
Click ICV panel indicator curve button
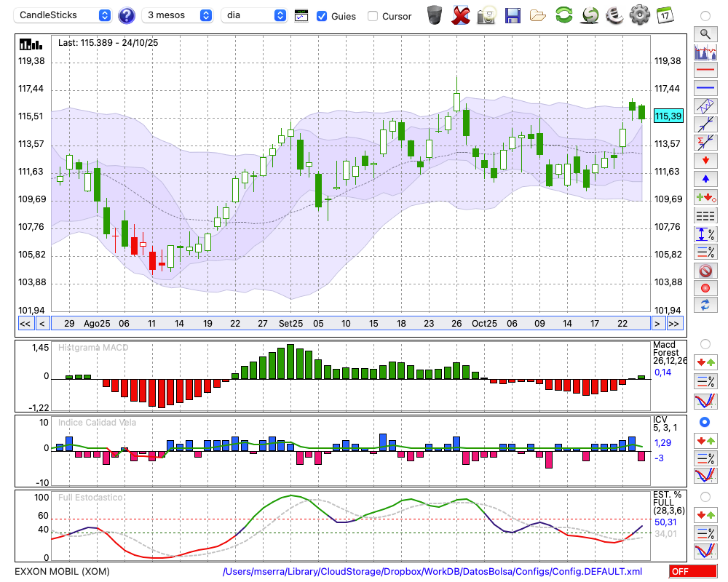[x=705, y=476]
